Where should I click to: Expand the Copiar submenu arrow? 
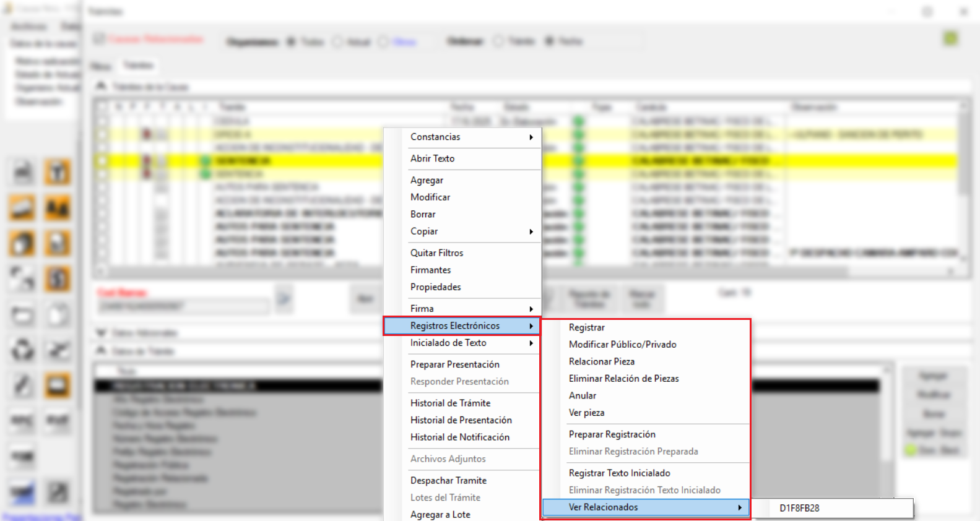pyautogui.click(x=531, y=231)
